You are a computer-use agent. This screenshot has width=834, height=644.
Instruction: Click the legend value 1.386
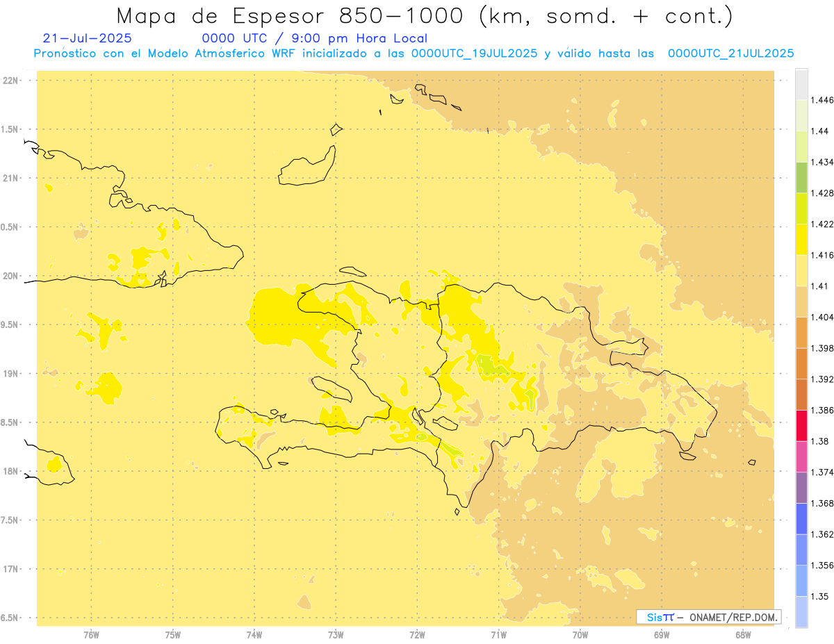tap(823, 410)
